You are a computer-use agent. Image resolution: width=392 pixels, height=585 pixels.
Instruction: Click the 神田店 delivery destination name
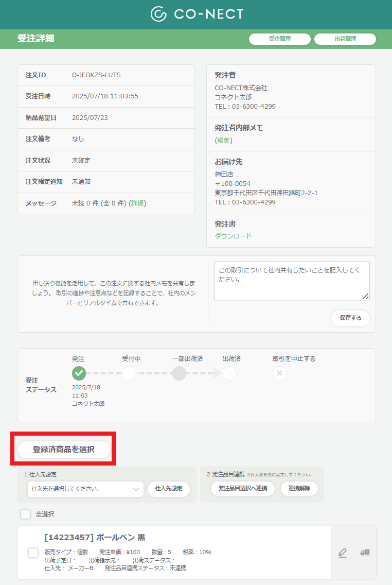tap(224, 174)
